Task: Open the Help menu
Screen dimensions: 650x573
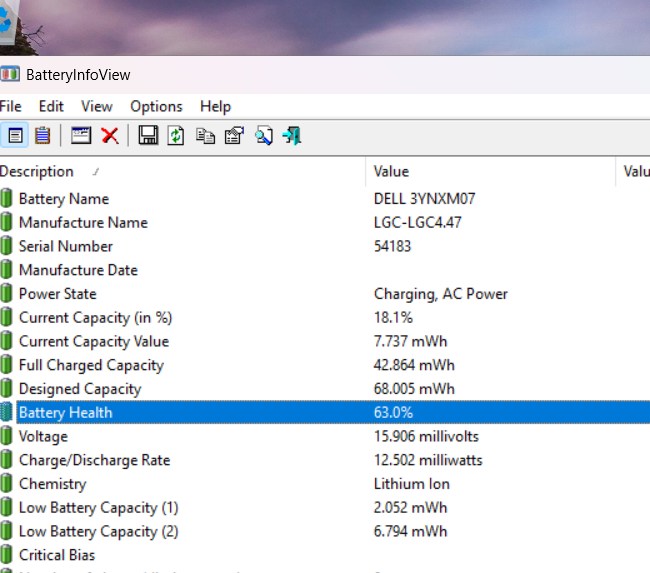Action: click(x=215, y=107)
